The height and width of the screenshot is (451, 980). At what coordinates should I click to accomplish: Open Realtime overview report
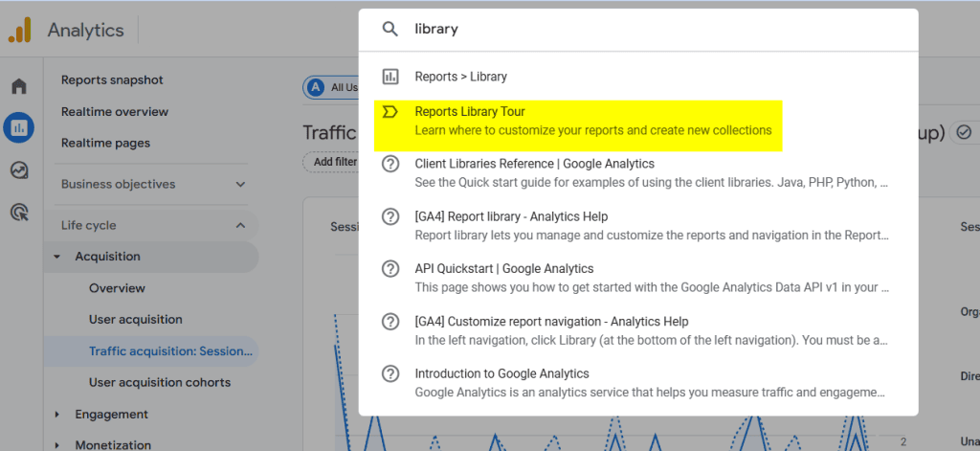115,112
